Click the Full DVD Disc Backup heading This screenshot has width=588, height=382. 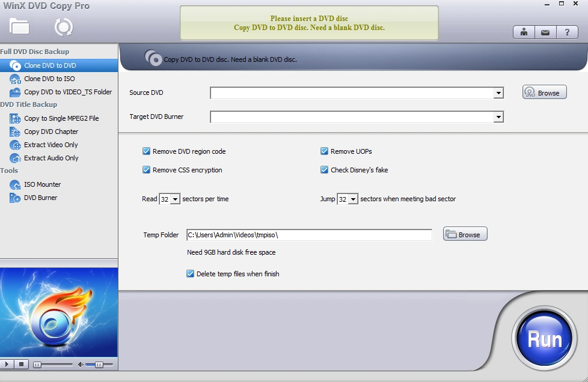pos(34,52)
